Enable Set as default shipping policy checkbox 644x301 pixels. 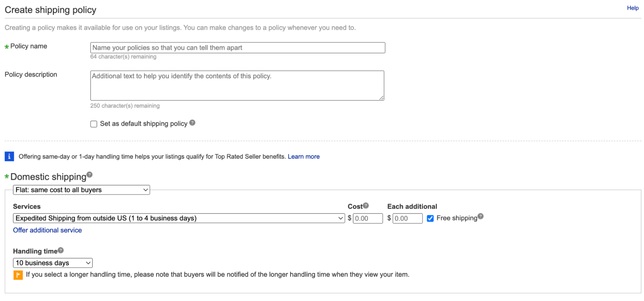[x=94, y=124]
